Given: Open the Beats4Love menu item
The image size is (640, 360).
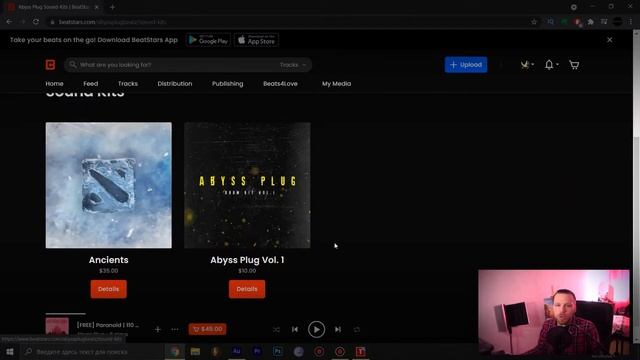Looking at the screenshot, I should [x=280, y=84].
